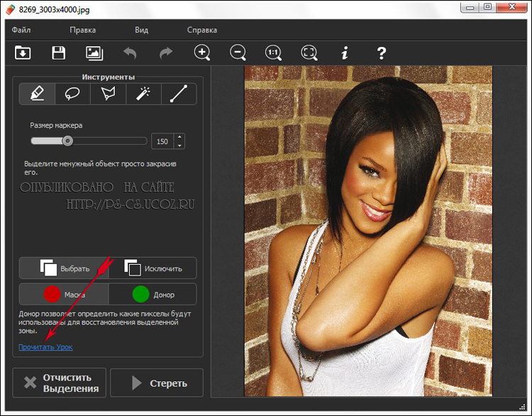Minimize the application window

(470, 7)
